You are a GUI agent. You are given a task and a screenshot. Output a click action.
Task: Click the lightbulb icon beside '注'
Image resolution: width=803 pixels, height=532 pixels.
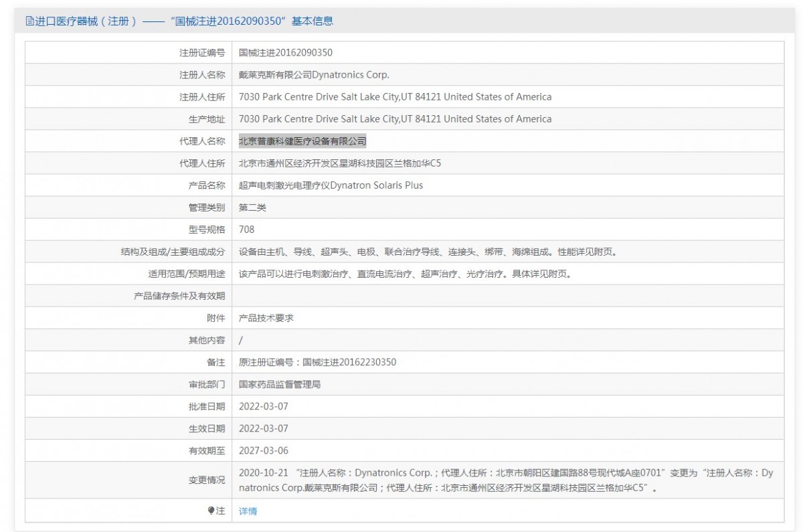tap(211, 511)
